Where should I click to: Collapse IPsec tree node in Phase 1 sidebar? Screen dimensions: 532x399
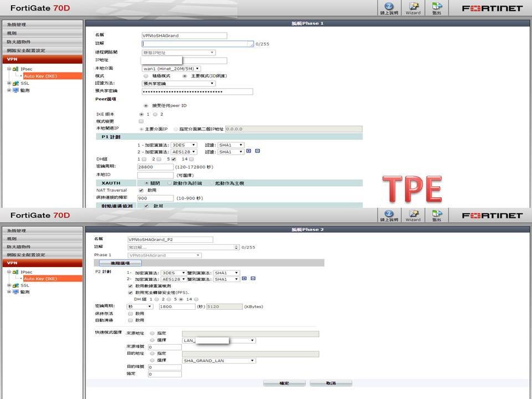click(9, 69)
